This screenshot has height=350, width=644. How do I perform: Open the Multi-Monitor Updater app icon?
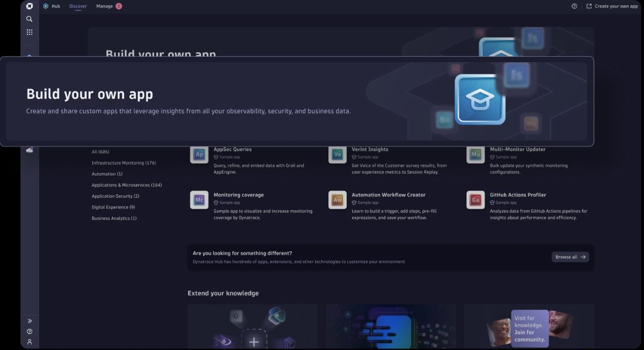(x=476, y=154)
